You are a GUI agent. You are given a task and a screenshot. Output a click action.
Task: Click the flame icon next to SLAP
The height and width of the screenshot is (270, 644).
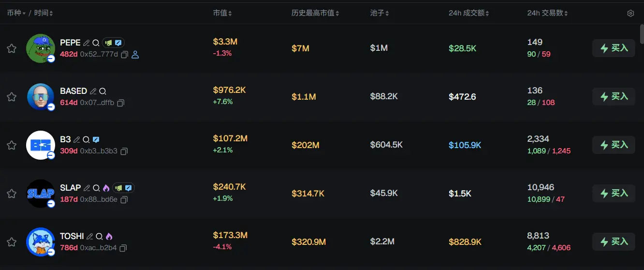click(x=106, y=188)
